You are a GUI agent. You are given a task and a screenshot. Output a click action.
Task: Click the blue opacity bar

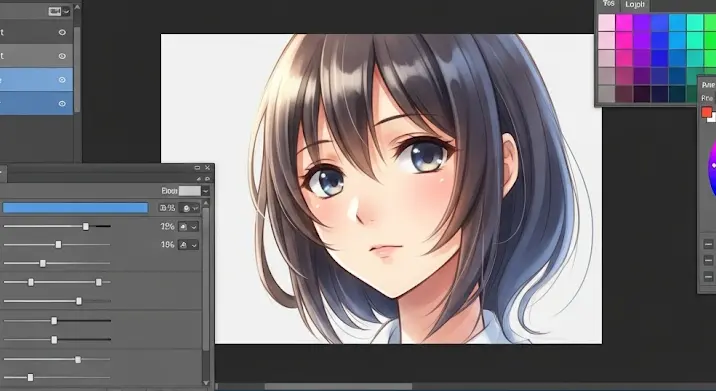(x=75, y=208)
